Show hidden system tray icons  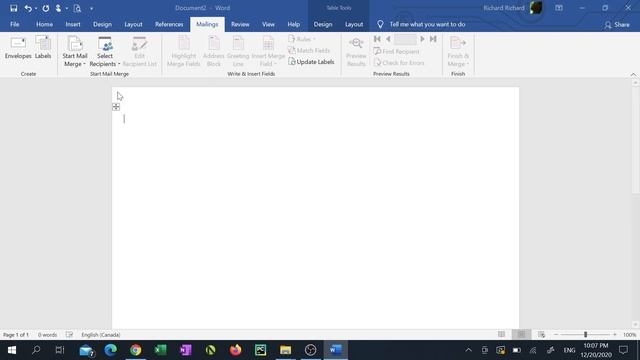(x=469, y=350)
